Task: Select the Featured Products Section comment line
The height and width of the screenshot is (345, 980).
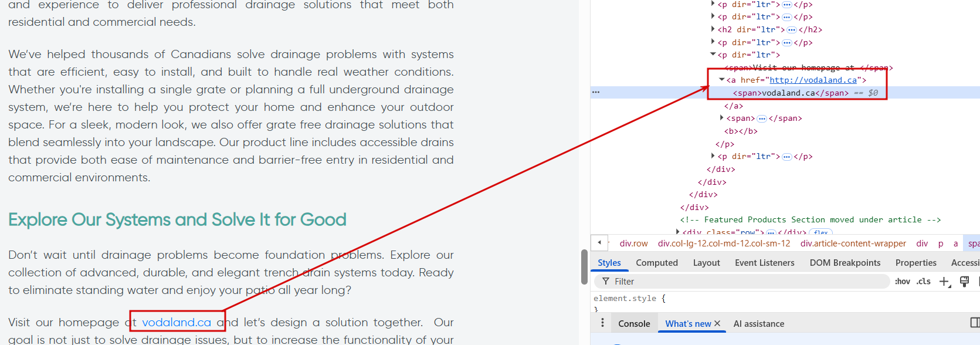Action: [811, 220]
